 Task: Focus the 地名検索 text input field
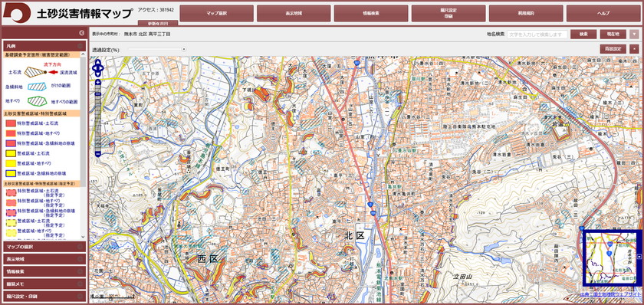(x=537, y=34)
